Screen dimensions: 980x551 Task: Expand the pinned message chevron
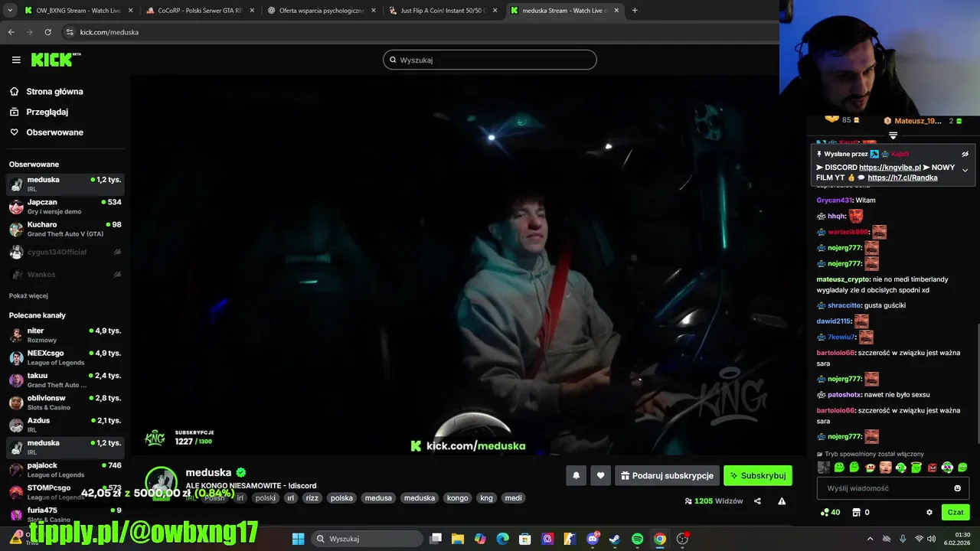[965, 171]
